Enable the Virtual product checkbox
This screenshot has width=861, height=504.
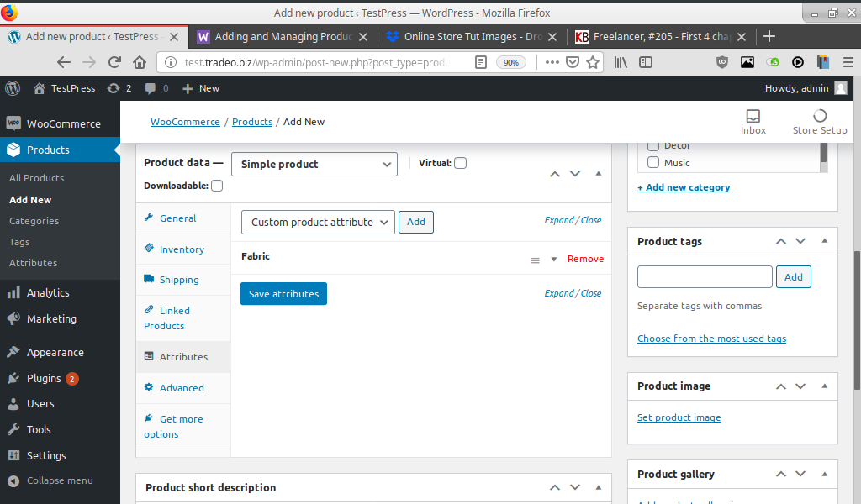tap(460, 162)
